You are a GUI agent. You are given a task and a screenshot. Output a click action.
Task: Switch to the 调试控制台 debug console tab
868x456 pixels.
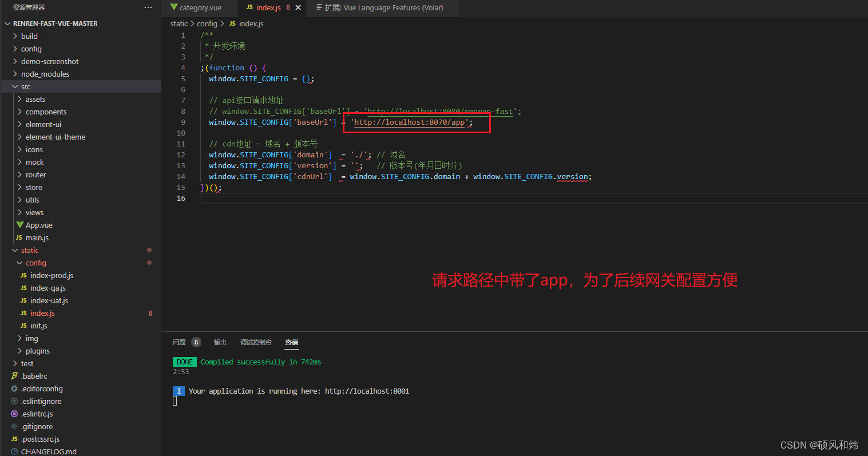[x=256, y=342]
